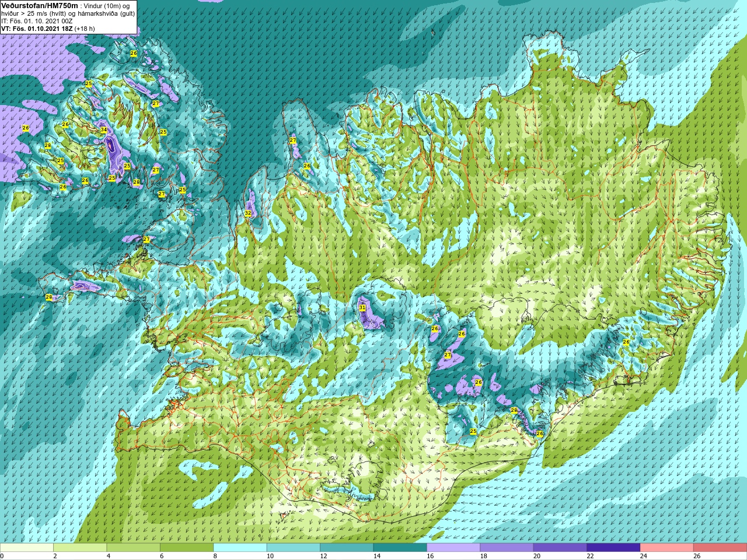
Task: Click the legend scale label '8'
Action: pyautogui.click(x=215, y=556)
